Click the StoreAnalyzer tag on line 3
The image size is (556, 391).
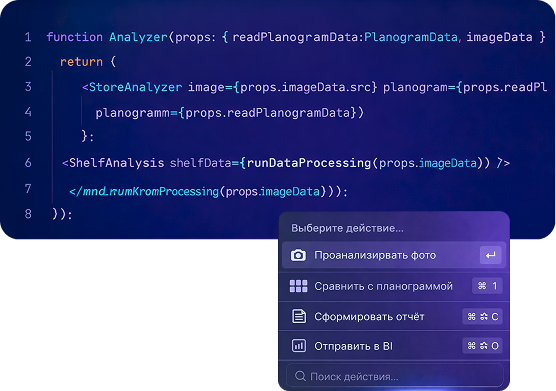pyautogui.click(x=135, y=87)
